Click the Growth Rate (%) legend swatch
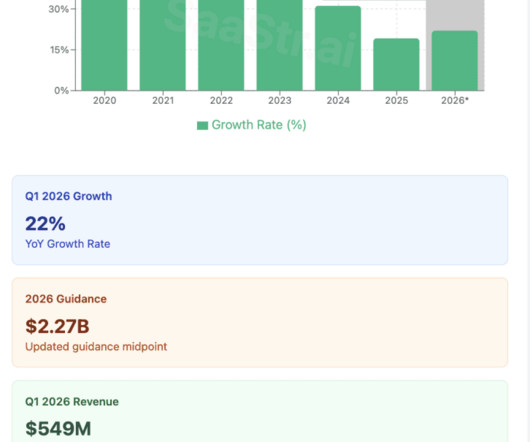 (202, 125)
